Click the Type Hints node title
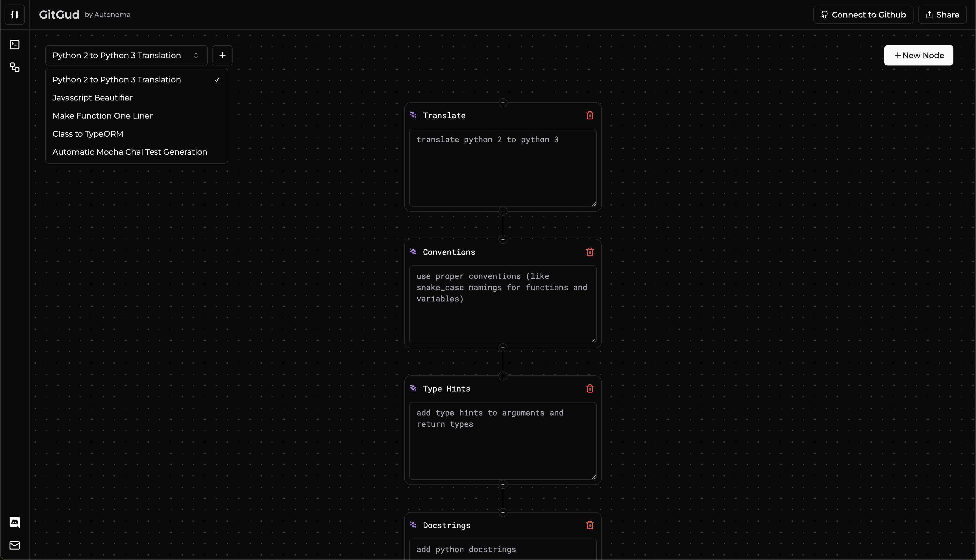The image size is (976, 560). coord(447,389)
